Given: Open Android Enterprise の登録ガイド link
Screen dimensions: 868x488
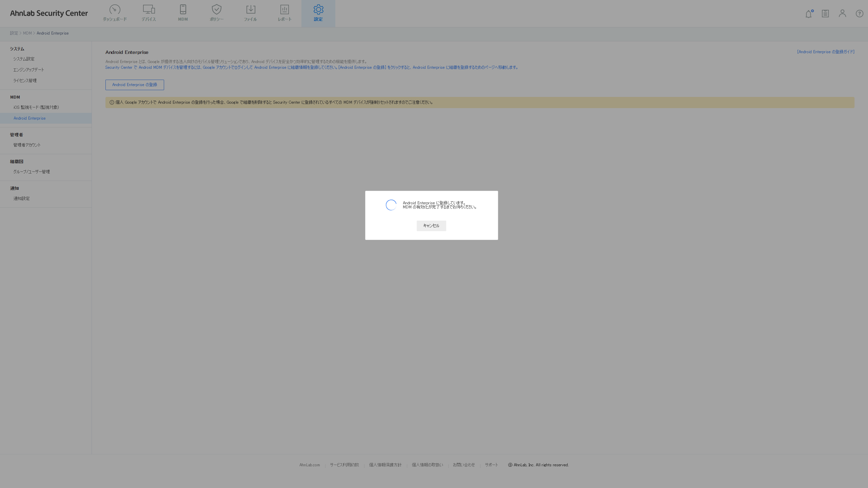Looking at the screenshot, I should point(826,52).
